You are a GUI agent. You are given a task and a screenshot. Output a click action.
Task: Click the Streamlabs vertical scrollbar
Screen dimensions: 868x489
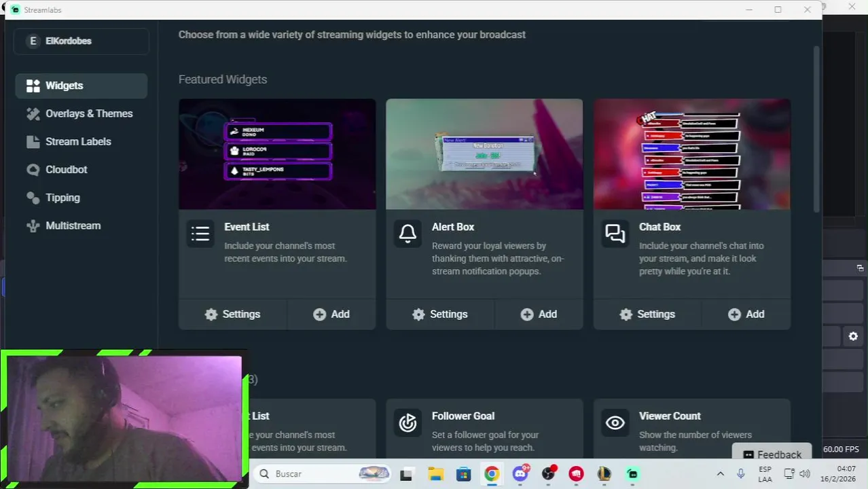coord(816,129)
